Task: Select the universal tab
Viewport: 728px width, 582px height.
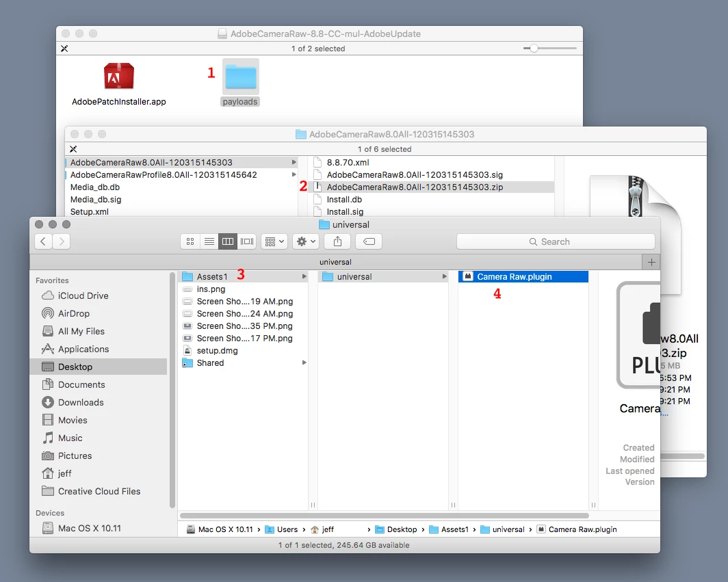Action: tap(335, 262)
